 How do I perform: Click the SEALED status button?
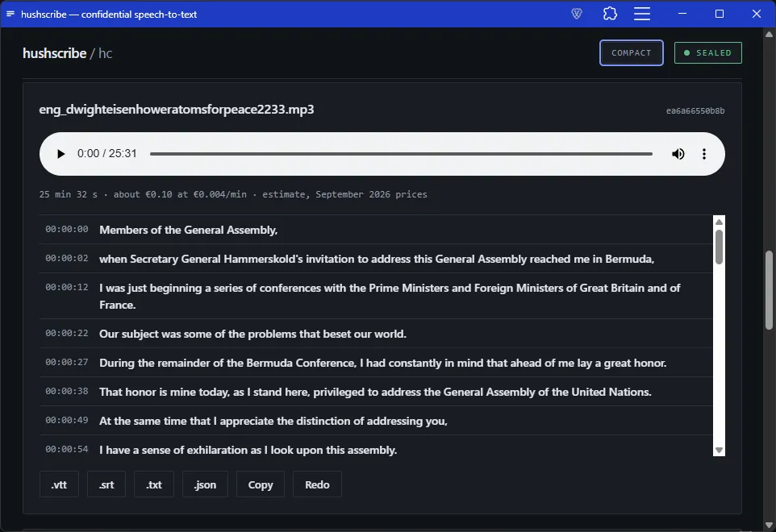(707, 53)
